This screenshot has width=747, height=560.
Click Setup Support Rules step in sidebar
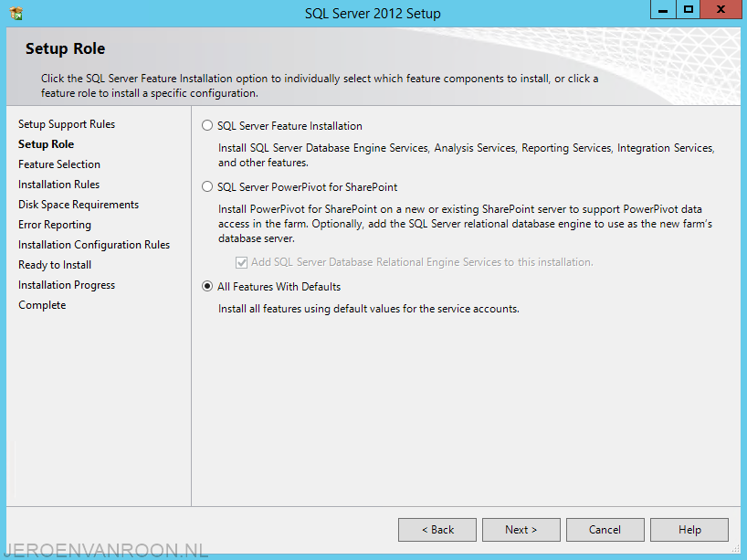tap(67, 124)
